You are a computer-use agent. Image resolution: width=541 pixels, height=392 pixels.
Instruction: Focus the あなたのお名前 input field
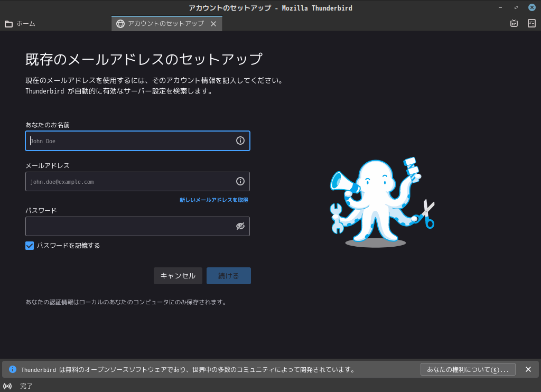pos(137,141)
